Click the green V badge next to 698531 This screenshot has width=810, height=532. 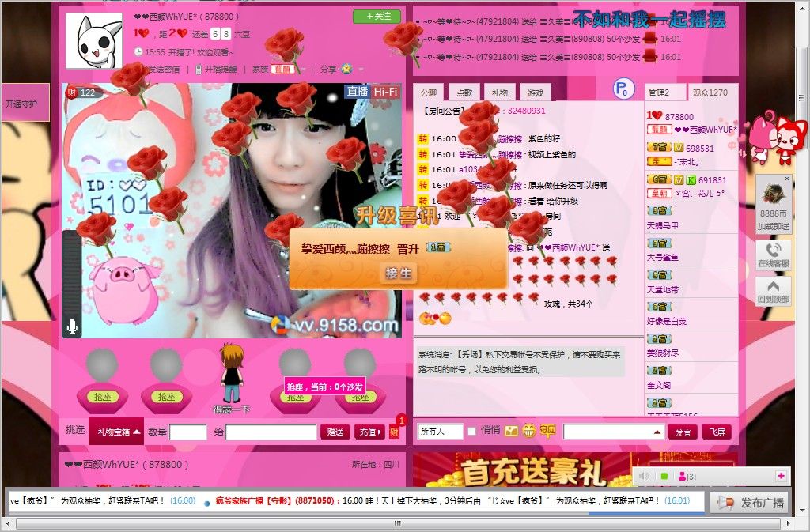click(x=679, y=148)
